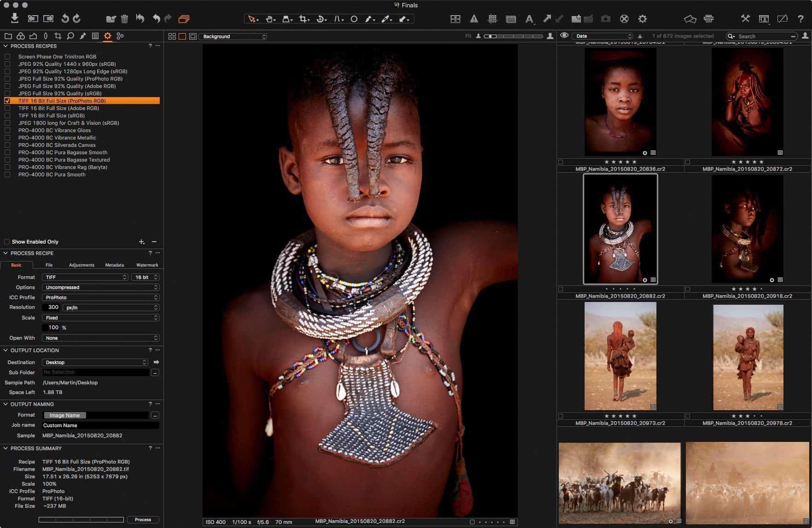Open the Library folder tool tab

coord(8,36)
